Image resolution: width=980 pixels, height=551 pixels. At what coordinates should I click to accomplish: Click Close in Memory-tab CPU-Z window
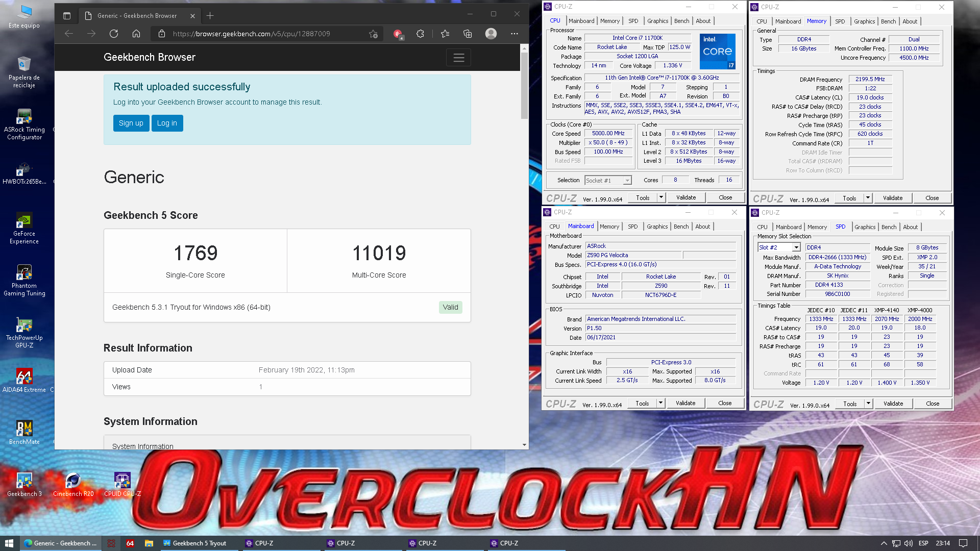(932, 198)
